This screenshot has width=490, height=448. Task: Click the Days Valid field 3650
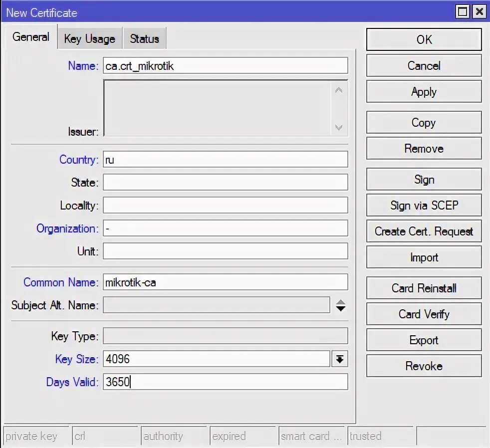pyautogui.click(x=226, y=382)
